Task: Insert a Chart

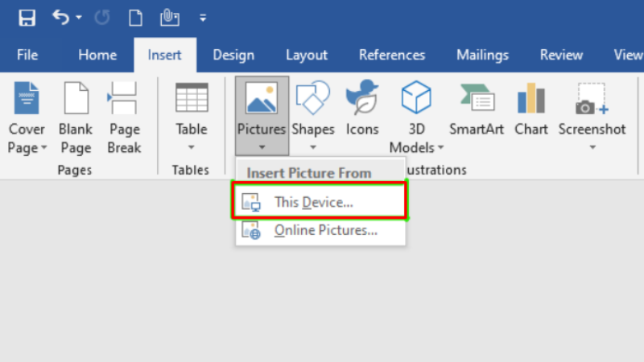Action: pos(531,109)
